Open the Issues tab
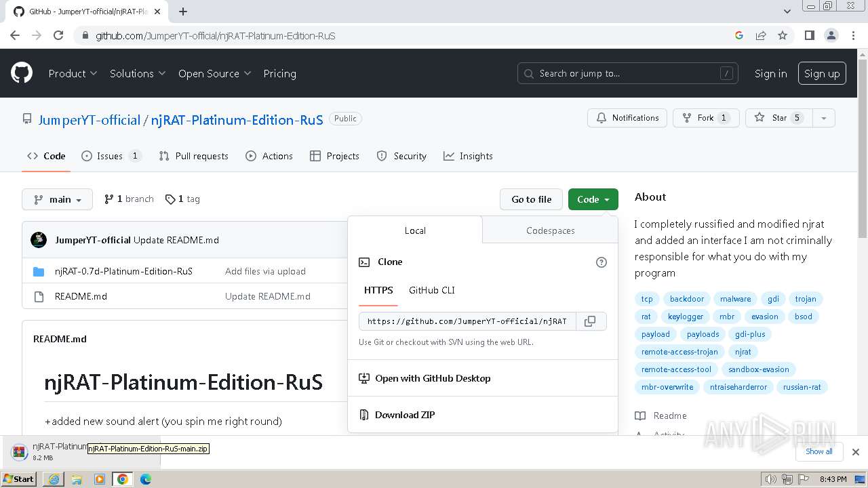This screenshot has height=488, width=868. [111, 156]
